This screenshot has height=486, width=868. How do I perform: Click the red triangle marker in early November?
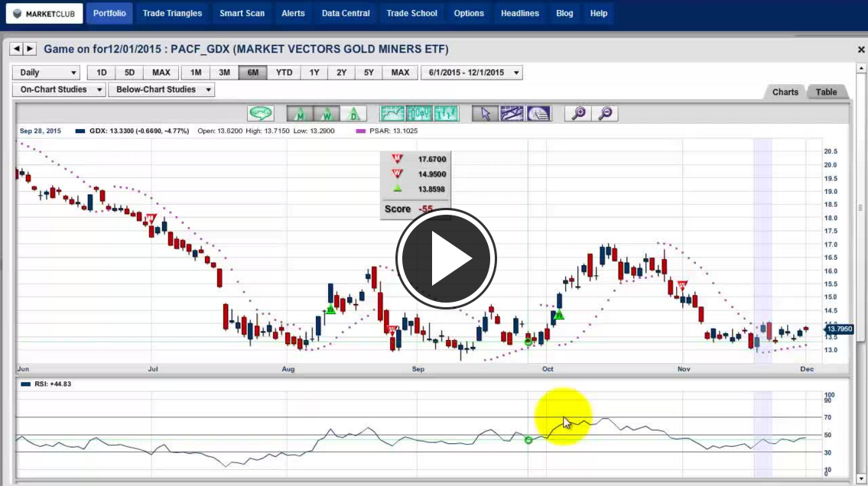[x=682, y=285]
